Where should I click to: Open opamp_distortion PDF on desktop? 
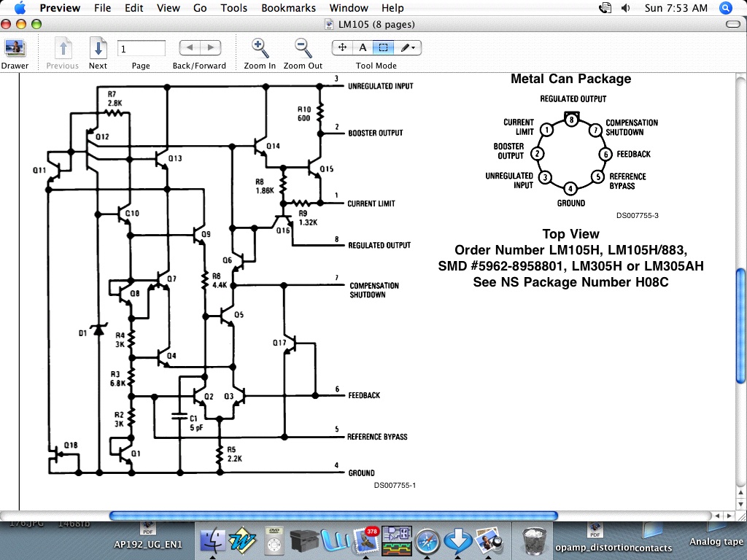(x=595, y=538)
